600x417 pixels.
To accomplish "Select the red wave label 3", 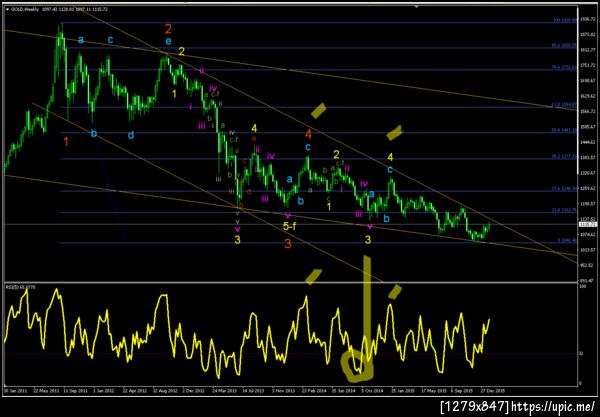I will (288, 244).
